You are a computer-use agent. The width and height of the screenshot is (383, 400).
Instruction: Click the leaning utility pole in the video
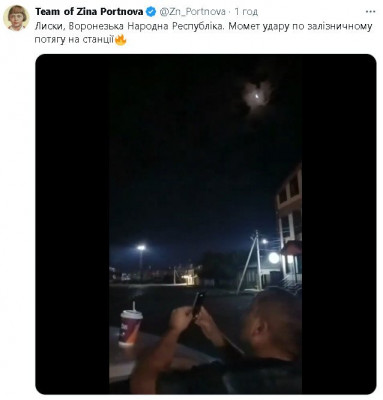pyautogui.click(x=251, y=262)
